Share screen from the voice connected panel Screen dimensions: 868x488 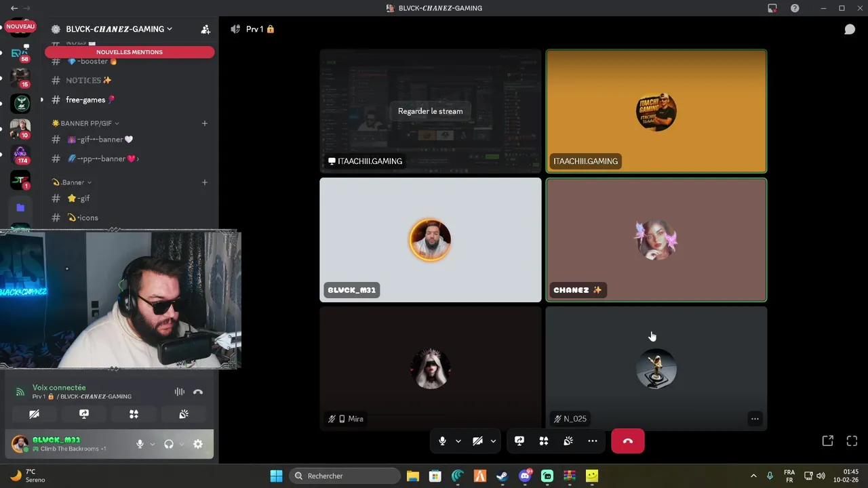pyautogui.click(x=84, y=414)
